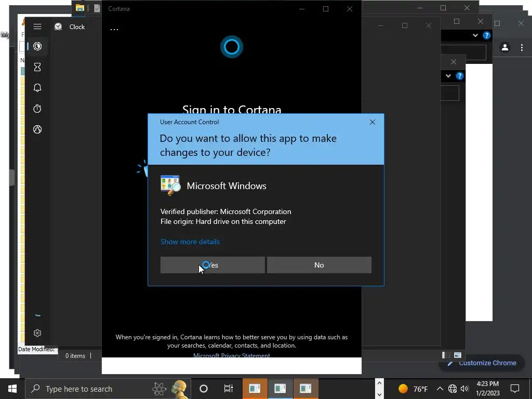Screen dimensions: 532x399
Task: Click the Clock app title icon
Action: point(58,26)
